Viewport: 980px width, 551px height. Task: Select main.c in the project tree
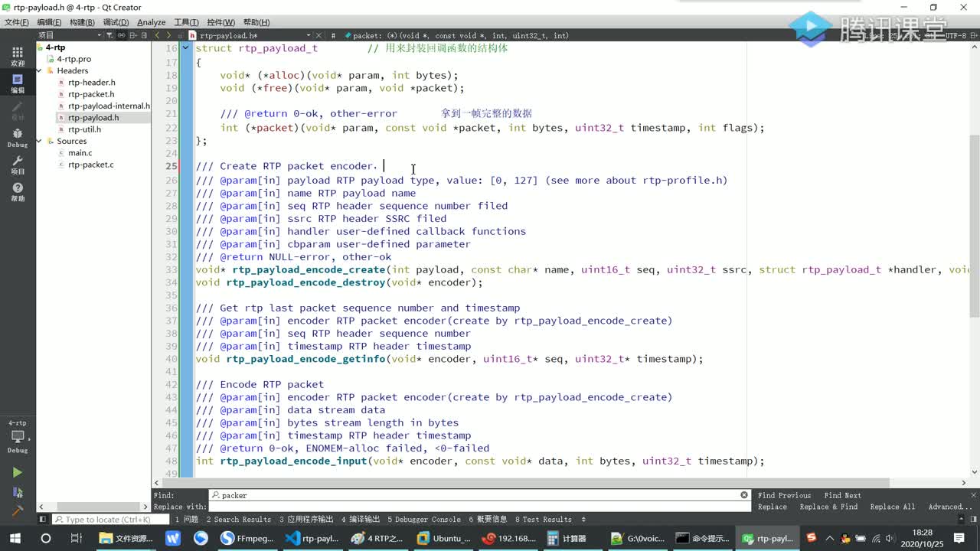80,153
